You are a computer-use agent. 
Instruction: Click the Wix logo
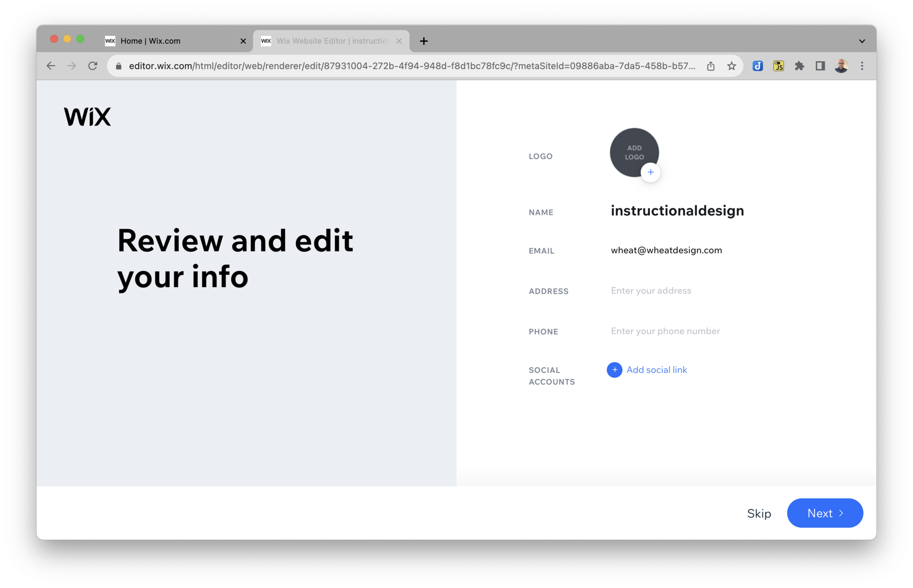coord(87,117)
